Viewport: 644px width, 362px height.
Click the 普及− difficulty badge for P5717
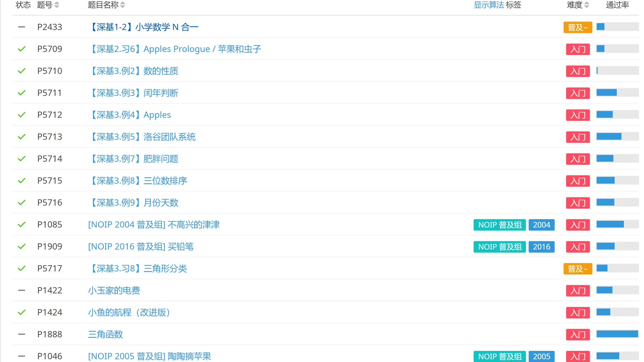coord(578,269)
